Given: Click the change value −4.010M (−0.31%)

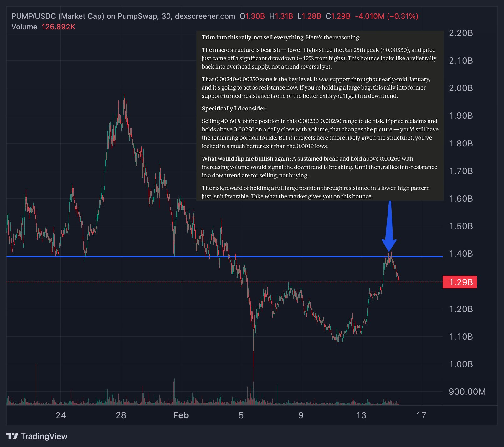Looking at the screenshot, I should [387, 16].
